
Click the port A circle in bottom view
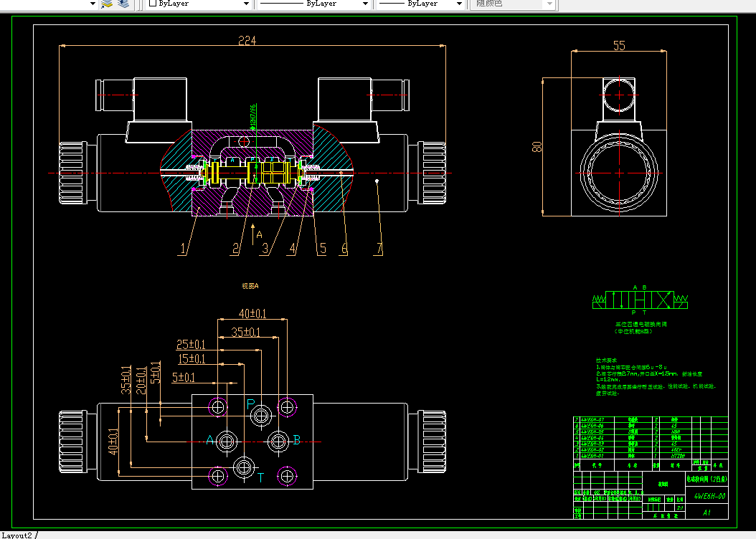click(x=227, y=442)
